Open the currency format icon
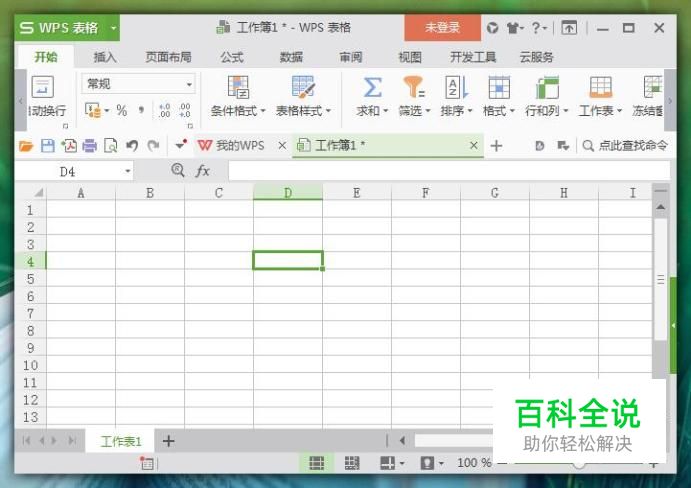 point(93,110)
